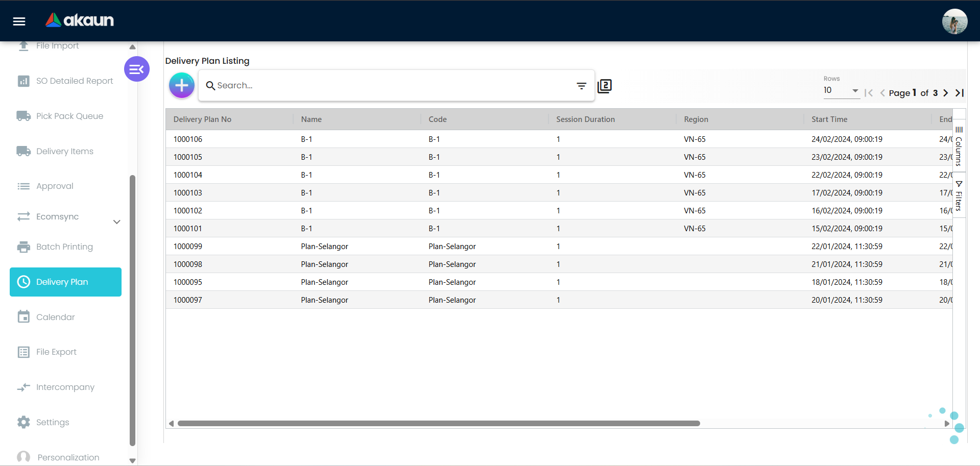Open the Rows per page dropdown
Viewport: 980px width, 466px height.
[841, 90]
